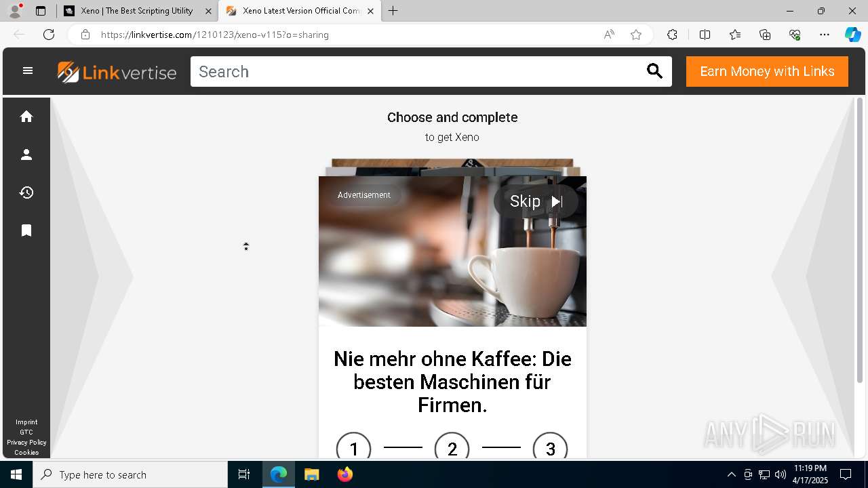The height and width of the screenshot is (488, 868).
Task: Click the Linkvertise logo
Action: click(117, 72)
